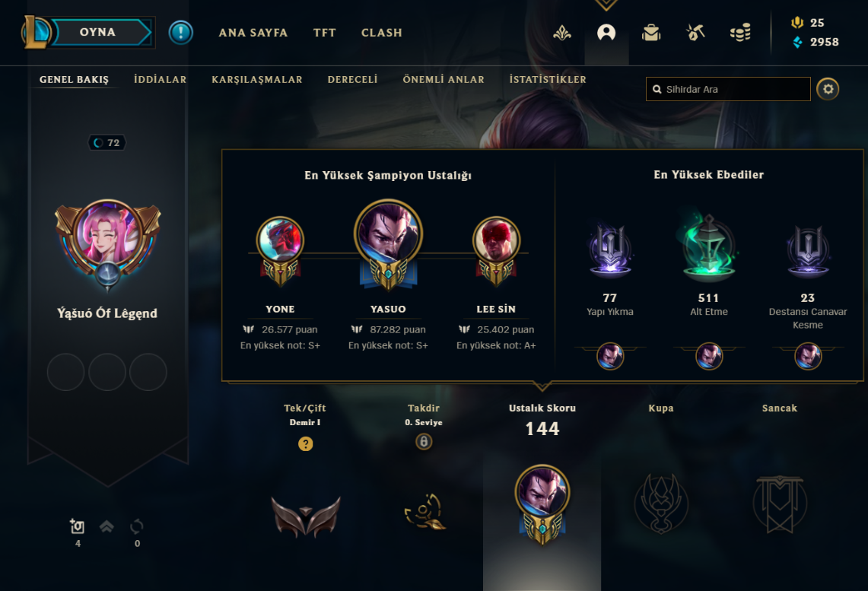
Task: Click the locked Takdir level icon
Action: [424, 442]
